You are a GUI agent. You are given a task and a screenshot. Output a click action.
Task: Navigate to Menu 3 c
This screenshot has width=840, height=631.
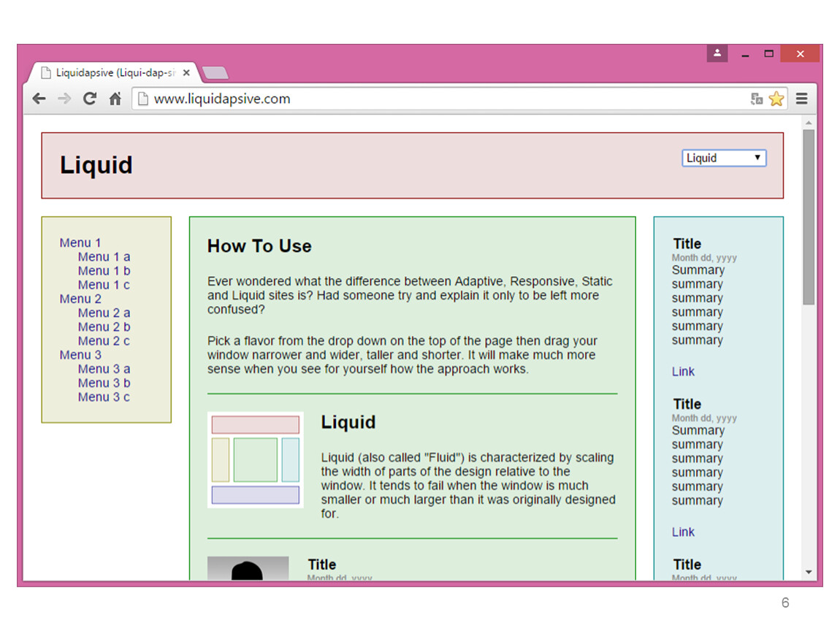click(x=104, y=397)
